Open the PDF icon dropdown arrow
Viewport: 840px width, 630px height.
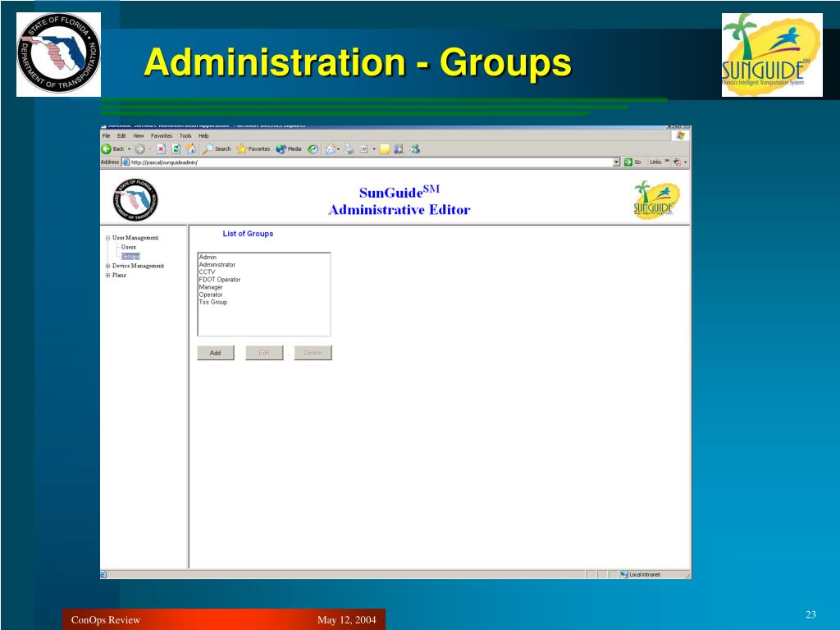(x=686, y=162)
